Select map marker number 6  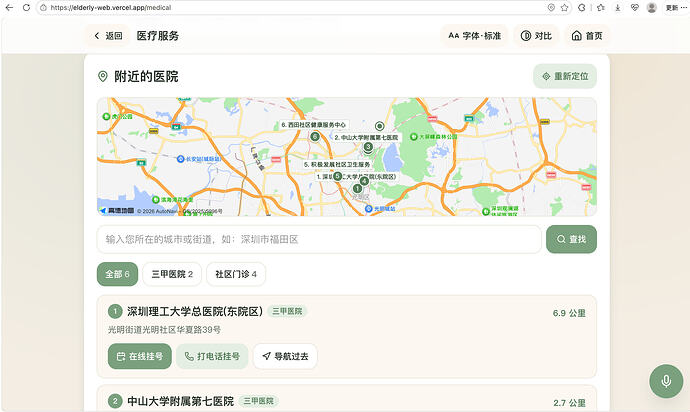315,136
